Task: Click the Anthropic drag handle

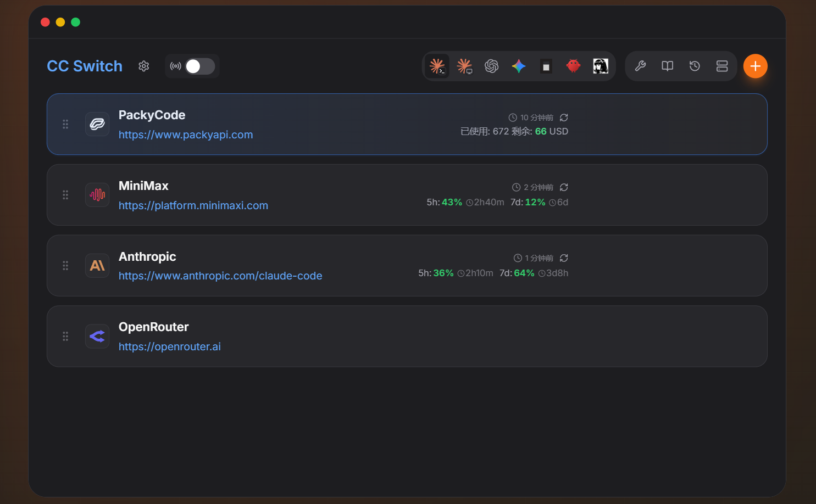Action: 65,266
